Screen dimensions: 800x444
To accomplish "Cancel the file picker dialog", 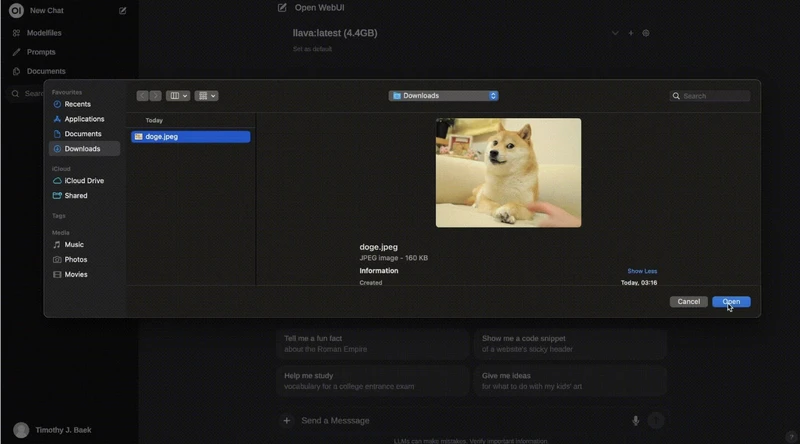I will 688,302.
